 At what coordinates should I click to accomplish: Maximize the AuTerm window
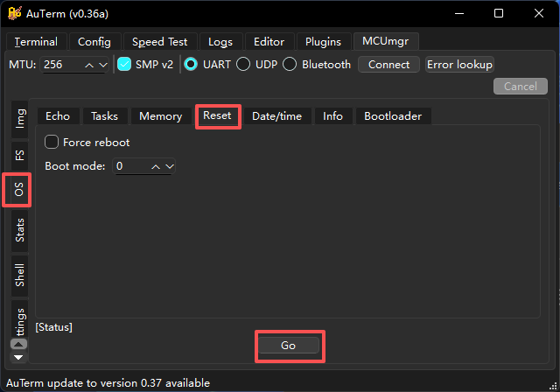point(499,14)
